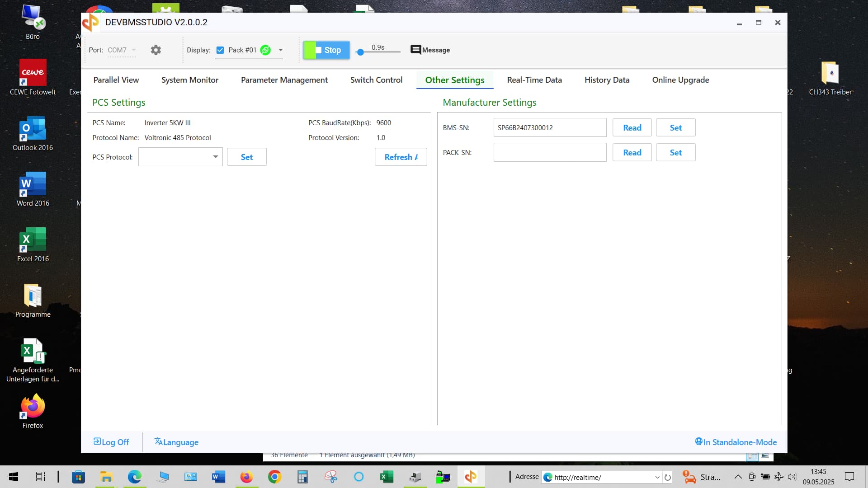Open Microsoft Edge from the taskbar
The image size is (868, 488).
(x=134, y=477)
